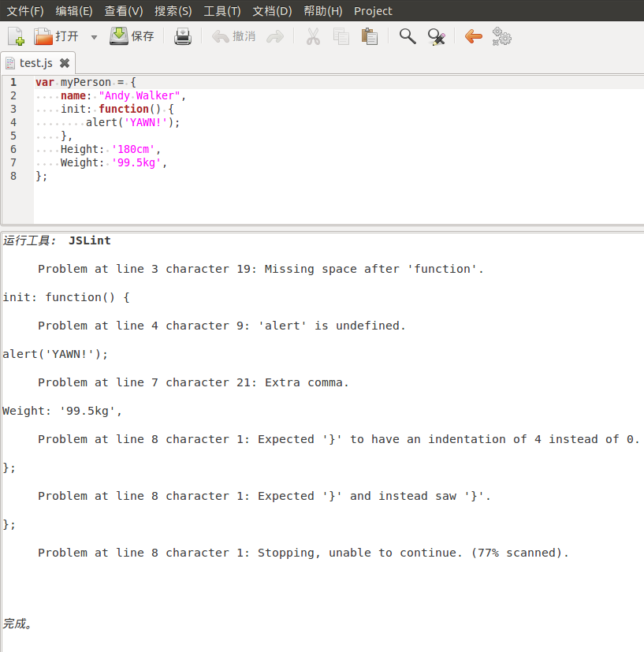Click the JSLint heading in the output

pos(89,240)
